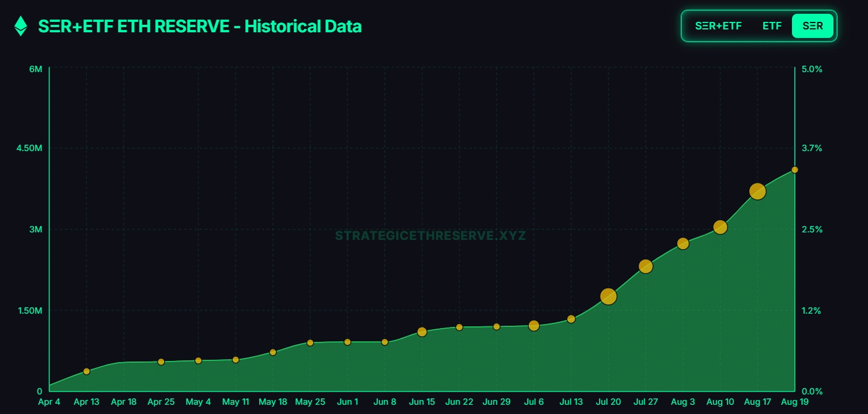868x414 pixels.
Task: Click the '6M' left axis label
Action: (x=36, y=69)
